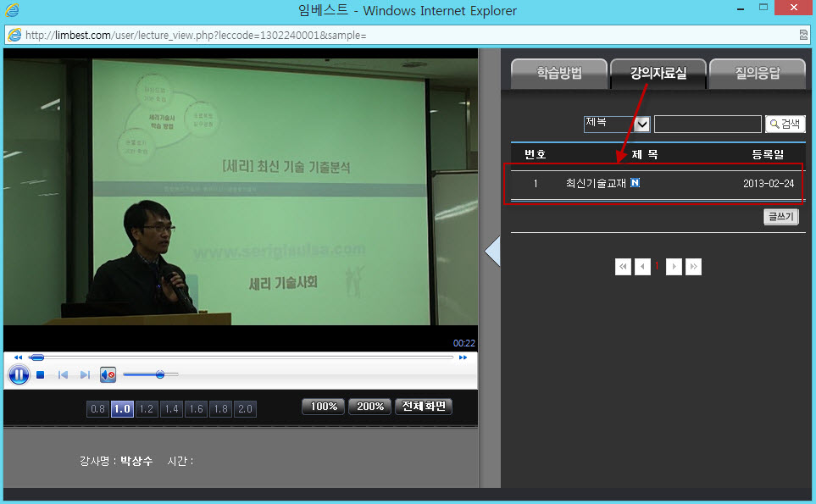Switch video to 전체화면 fullscreen
Image resolution: width=816 pixels, height=504 pixels.
[424, 407]
